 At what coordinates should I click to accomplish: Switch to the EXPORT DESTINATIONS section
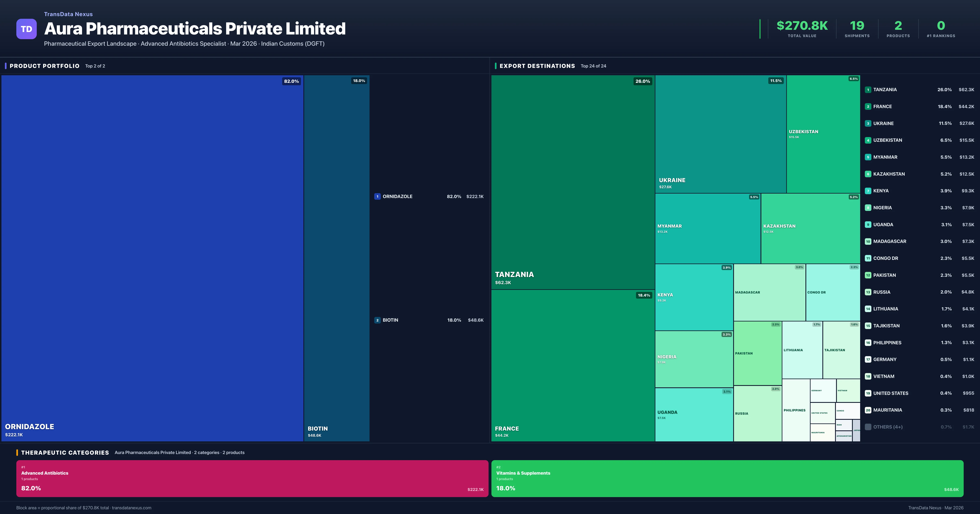537,66
